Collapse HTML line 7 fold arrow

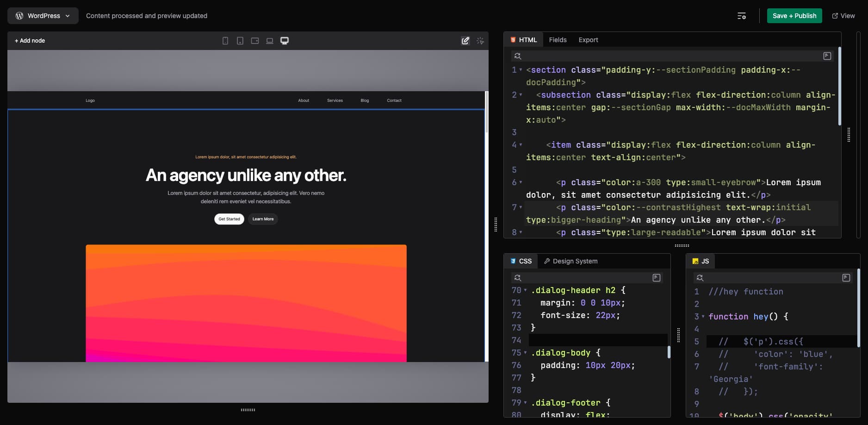coord(521,207)
